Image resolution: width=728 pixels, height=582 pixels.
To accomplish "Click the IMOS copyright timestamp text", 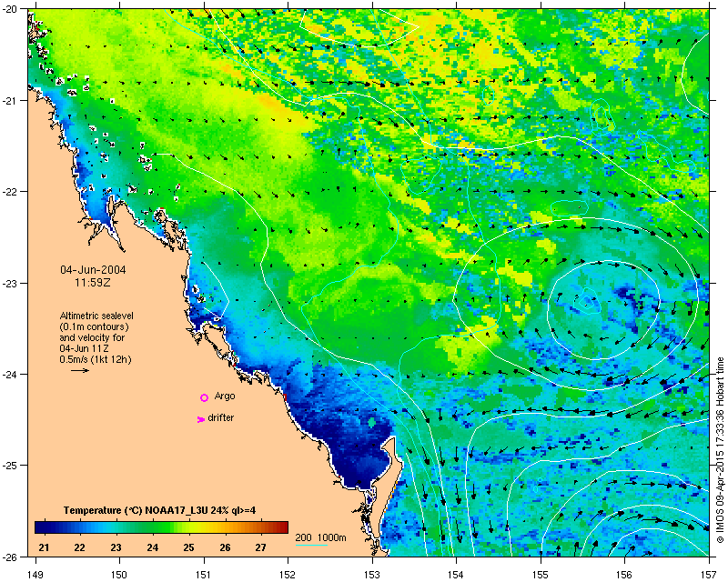I will (720, 450).
